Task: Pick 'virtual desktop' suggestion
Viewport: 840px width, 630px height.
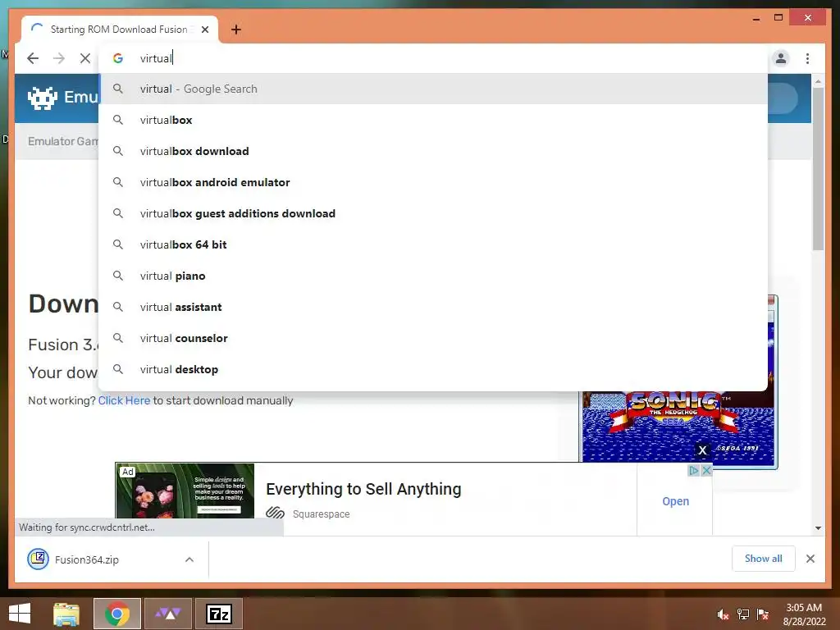Action: click(433, 370)
